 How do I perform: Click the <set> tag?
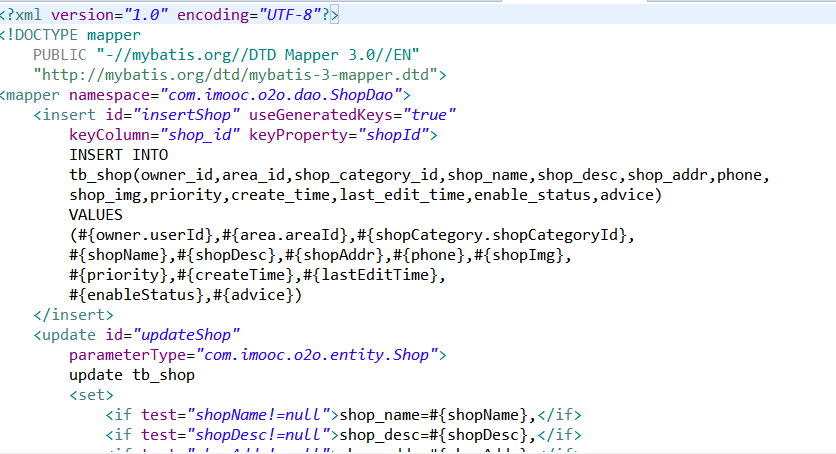91,395
